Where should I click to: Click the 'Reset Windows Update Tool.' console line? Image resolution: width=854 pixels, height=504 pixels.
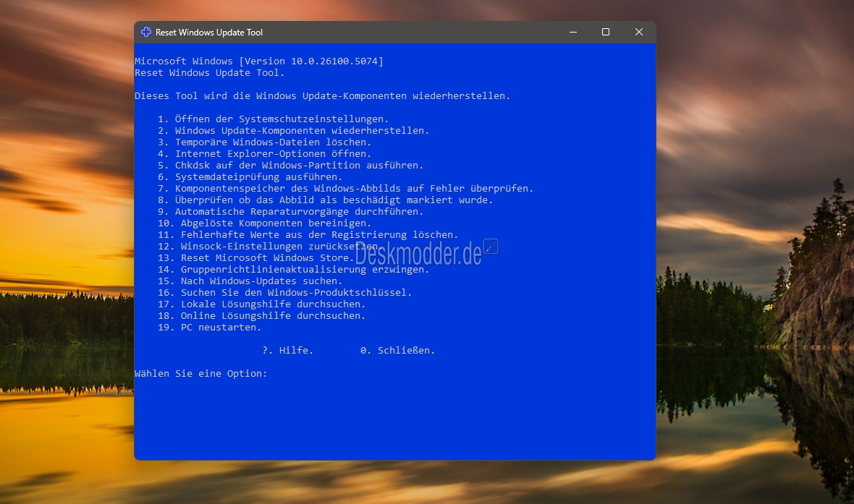click(210, 73)
